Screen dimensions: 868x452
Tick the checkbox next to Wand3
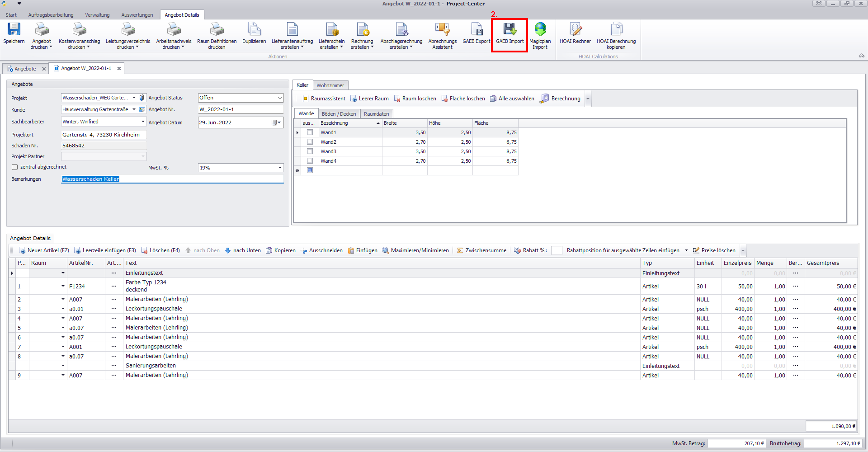coord(310,151)
